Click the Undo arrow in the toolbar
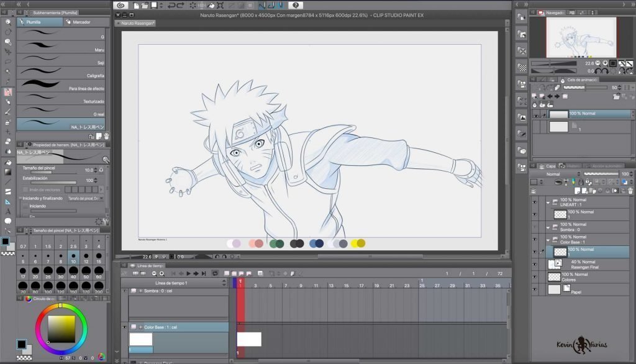 click(171, 5)
